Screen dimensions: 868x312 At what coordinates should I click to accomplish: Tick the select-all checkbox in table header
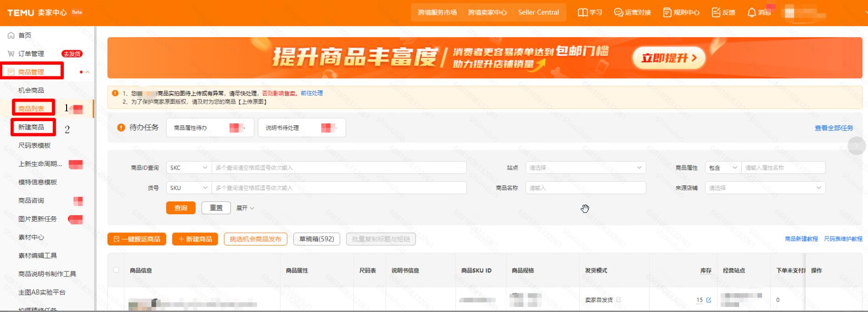pos(116,270)
